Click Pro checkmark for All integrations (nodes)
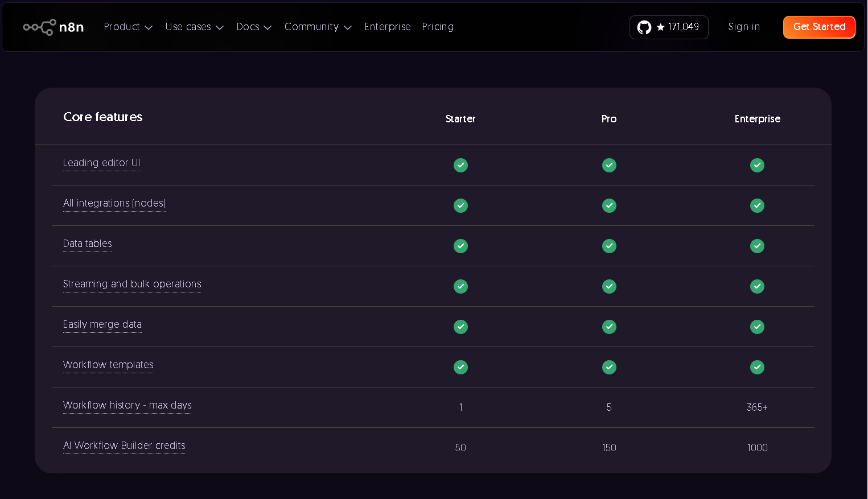868x499 pixels. [x=609, y=205]
